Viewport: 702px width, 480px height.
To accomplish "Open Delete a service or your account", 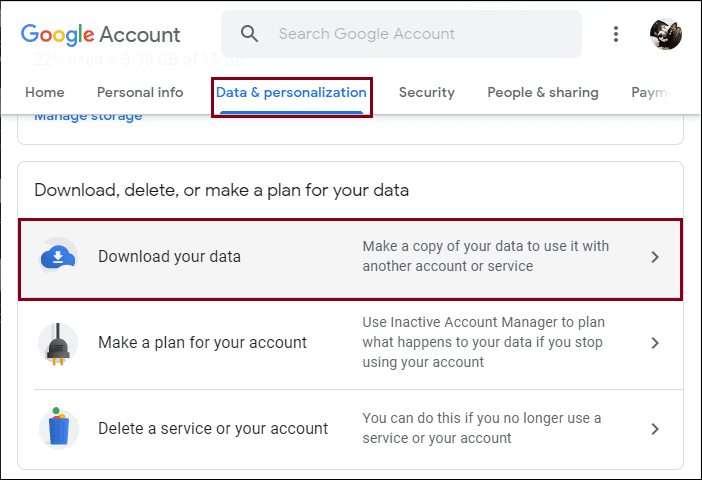I will click(x=351, y=429).
